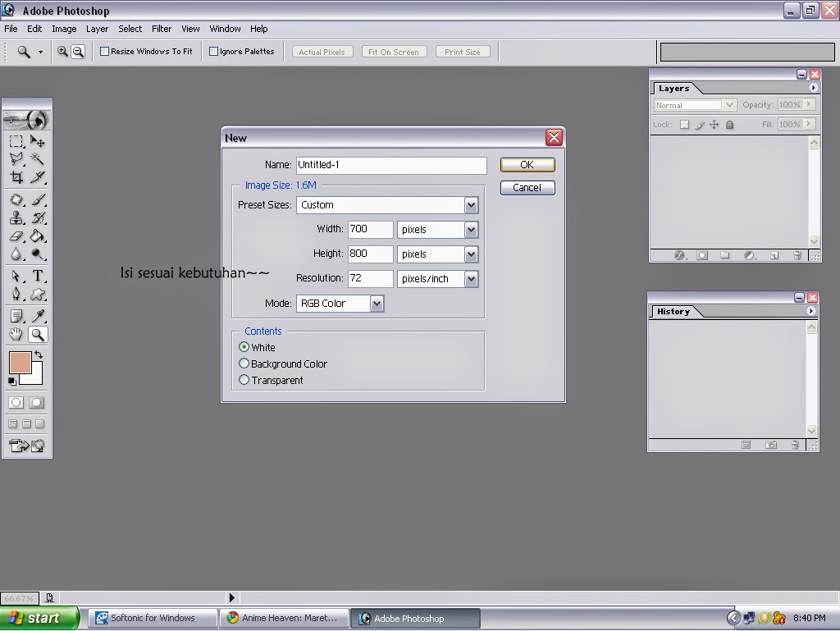Select the History Brush tool

(37, 217)
